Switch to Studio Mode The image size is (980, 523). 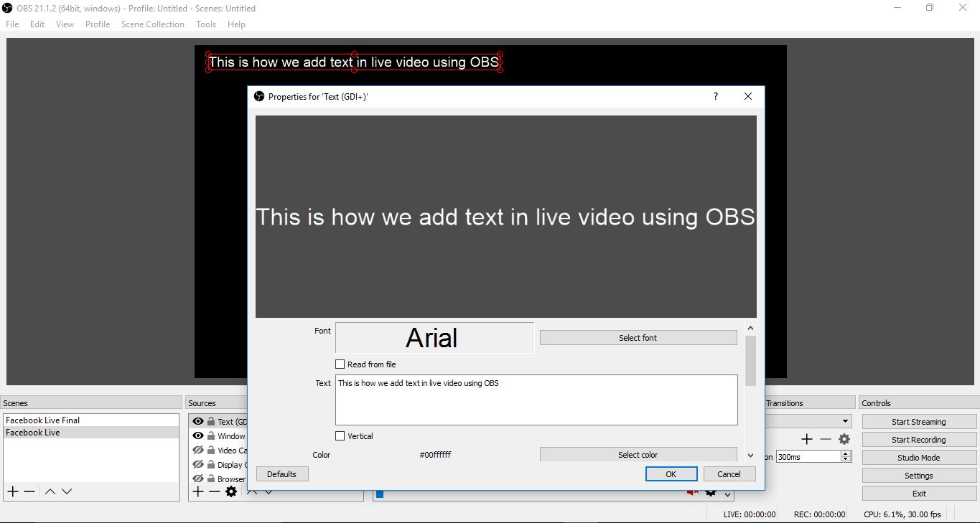pyautogui.click(x=919, y=458)
